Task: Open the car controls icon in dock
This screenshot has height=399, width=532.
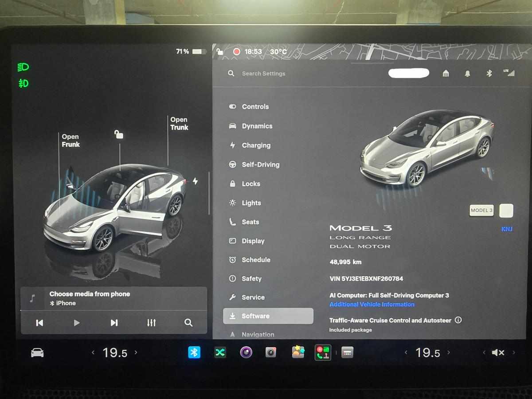Action: pyautogui.click(x=37, y=352)
